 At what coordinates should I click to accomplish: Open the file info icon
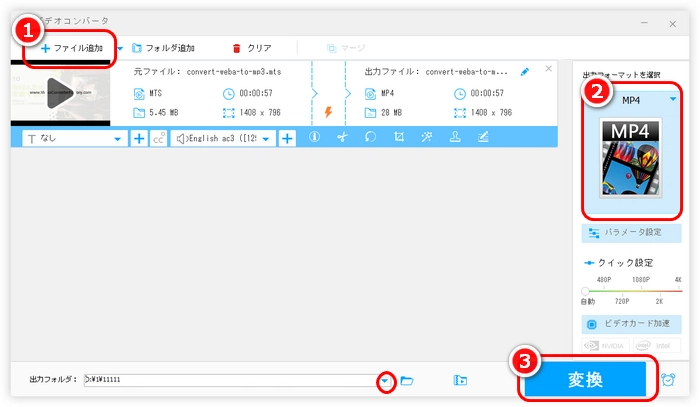pos(314,139)
